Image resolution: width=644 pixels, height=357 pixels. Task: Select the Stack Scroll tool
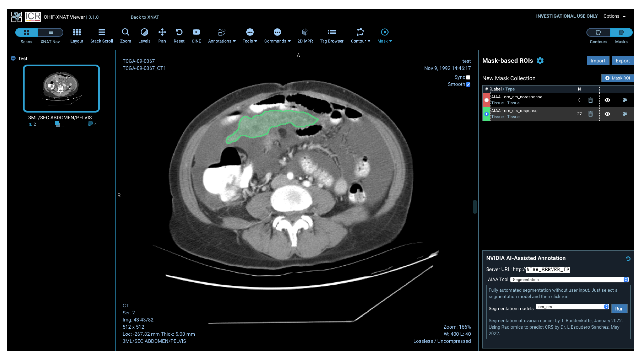coord(101,35)
